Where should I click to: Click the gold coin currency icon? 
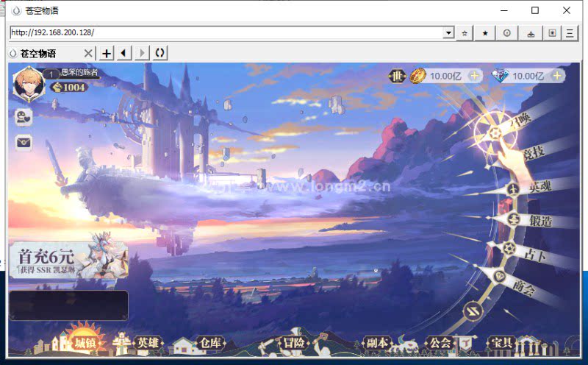(x=417, y=76)
